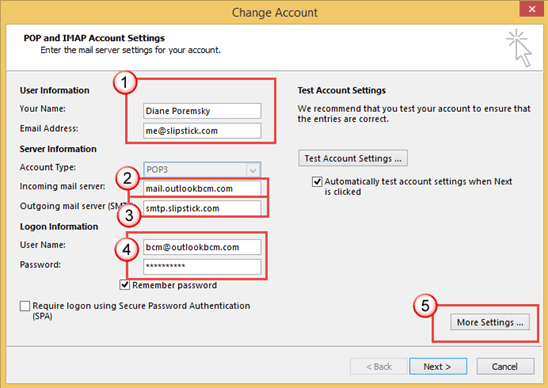This screenshot has width=548, height=388.
Task: Click the Password field
Action: click(x=202, y=267)
